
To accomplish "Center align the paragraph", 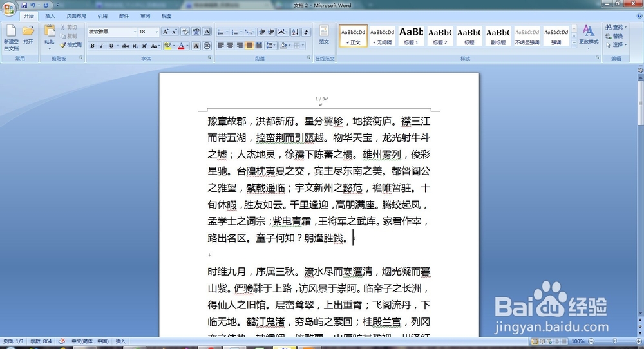I will [x=230, y=46].
